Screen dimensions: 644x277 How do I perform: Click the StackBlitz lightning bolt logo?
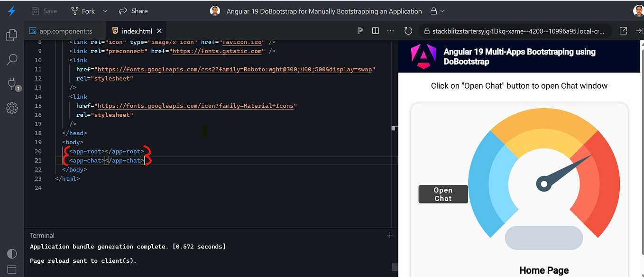11,11
